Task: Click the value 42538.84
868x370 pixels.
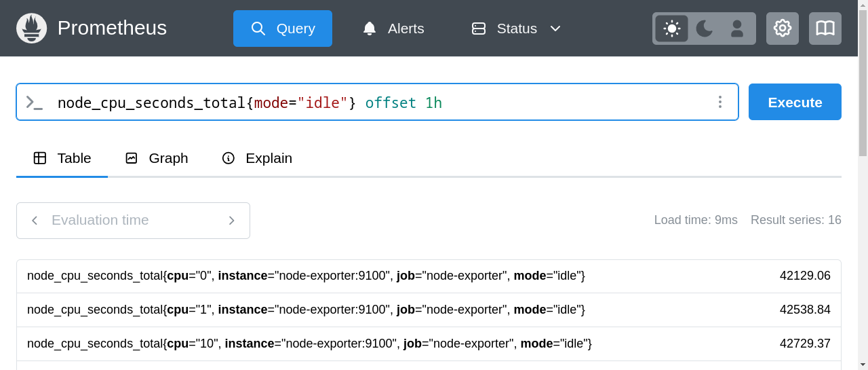Action: point(805,310)
